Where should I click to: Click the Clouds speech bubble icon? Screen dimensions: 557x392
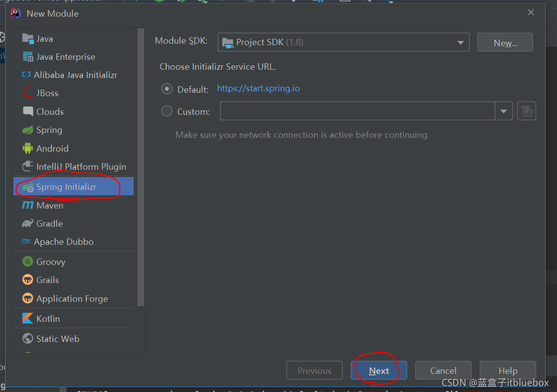coord(28,111)
